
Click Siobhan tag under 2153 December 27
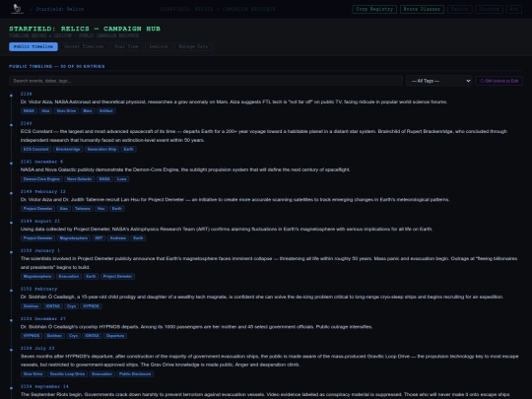point(54,336)
